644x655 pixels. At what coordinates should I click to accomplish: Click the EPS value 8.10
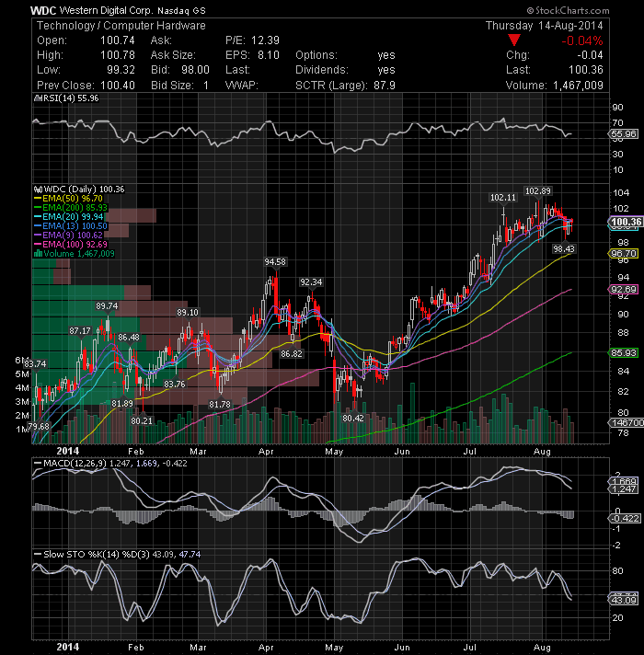(268, 55)
